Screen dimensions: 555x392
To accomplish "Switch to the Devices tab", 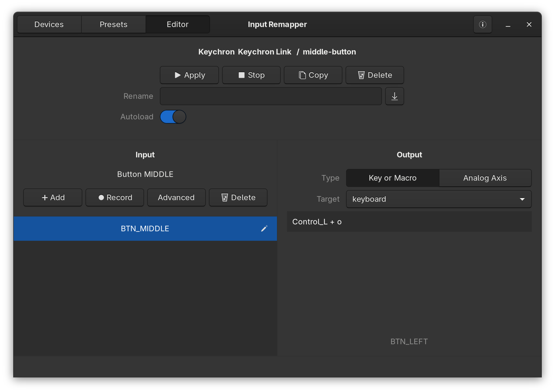I will click(49, 24).
